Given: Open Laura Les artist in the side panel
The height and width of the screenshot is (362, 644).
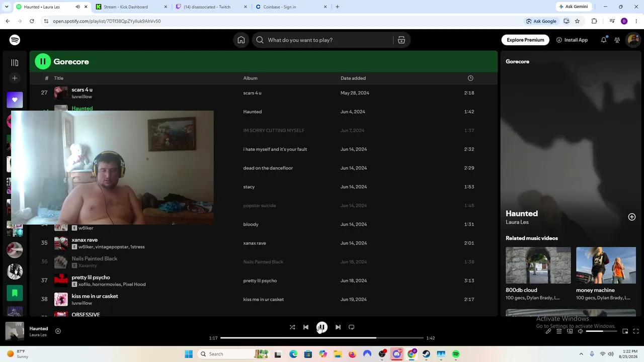Looking at the screenshot, I should [x=517, y=222].
